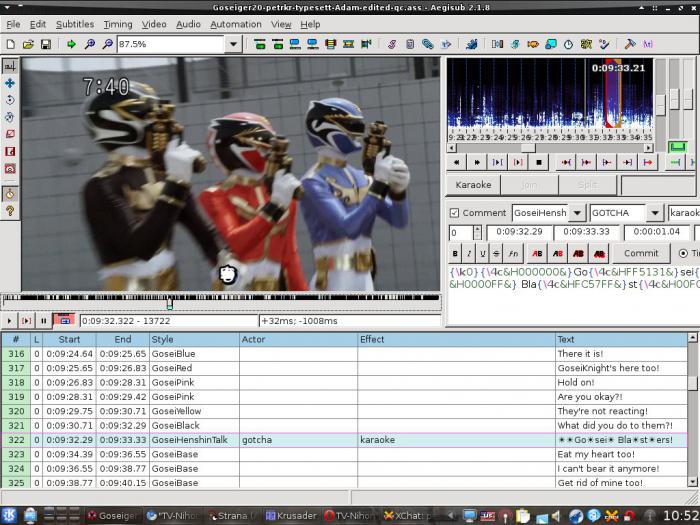Viewport: 700px width, 525px height.
Task: Click the first AB primary color button
Action: click(537, 254)
